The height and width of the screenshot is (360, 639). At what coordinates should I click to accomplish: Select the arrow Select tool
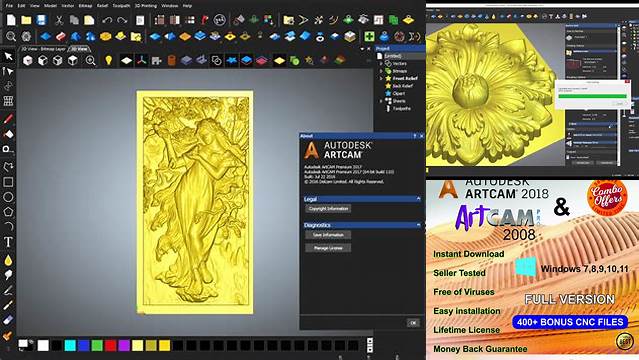click(x=8, y=56)
